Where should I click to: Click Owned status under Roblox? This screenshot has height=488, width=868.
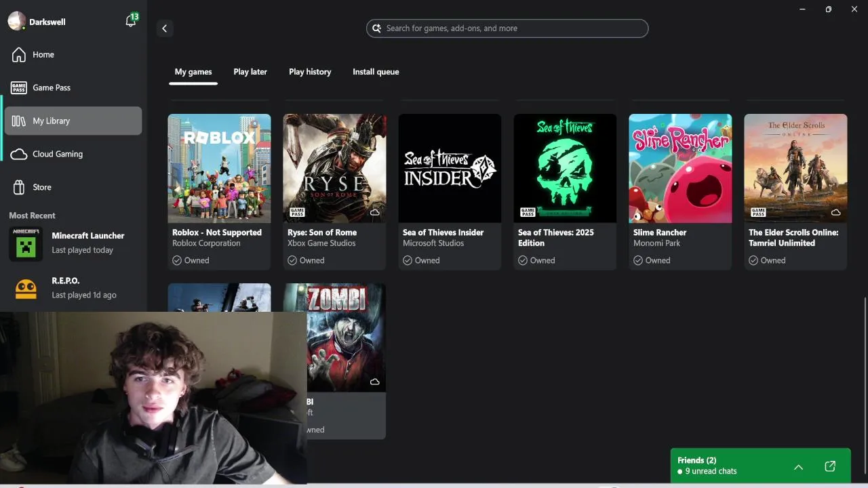[x=191, y=260]
